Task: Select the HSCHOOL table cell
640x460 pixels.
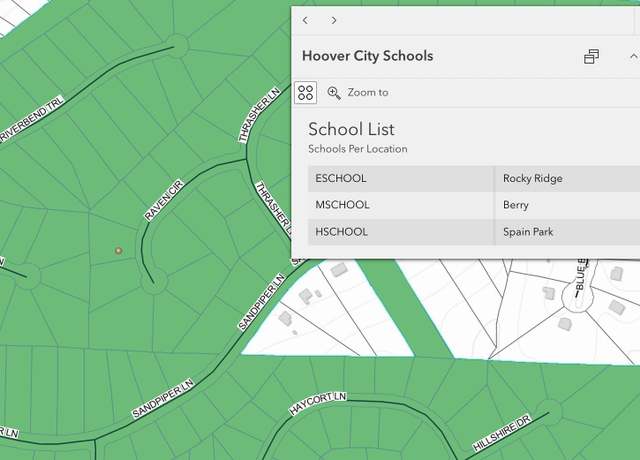Action: point(401,232)
